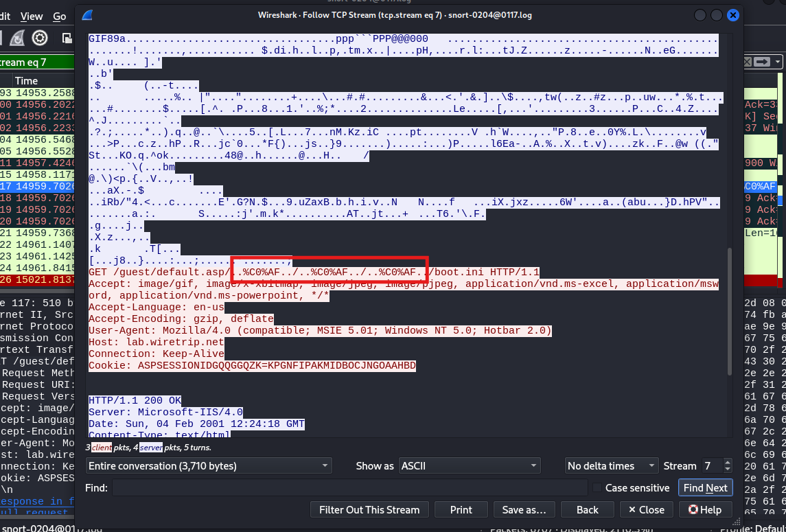Click the Server: Microsoft-IIS/4.0 line

coord(166,412)
